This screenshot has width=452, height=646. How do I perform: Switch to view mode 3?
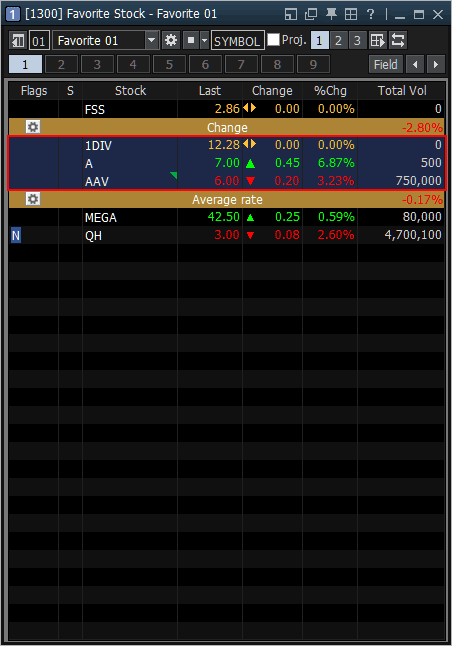coord(357,40)
